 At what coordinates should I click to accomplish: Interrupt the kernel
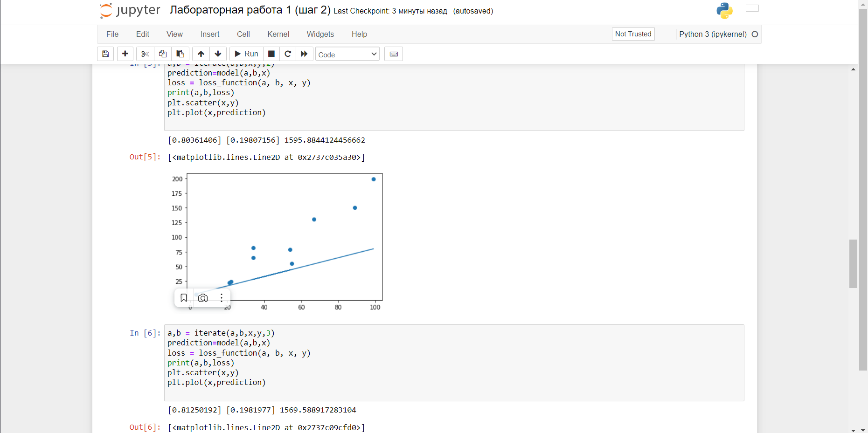pos(271,54)
